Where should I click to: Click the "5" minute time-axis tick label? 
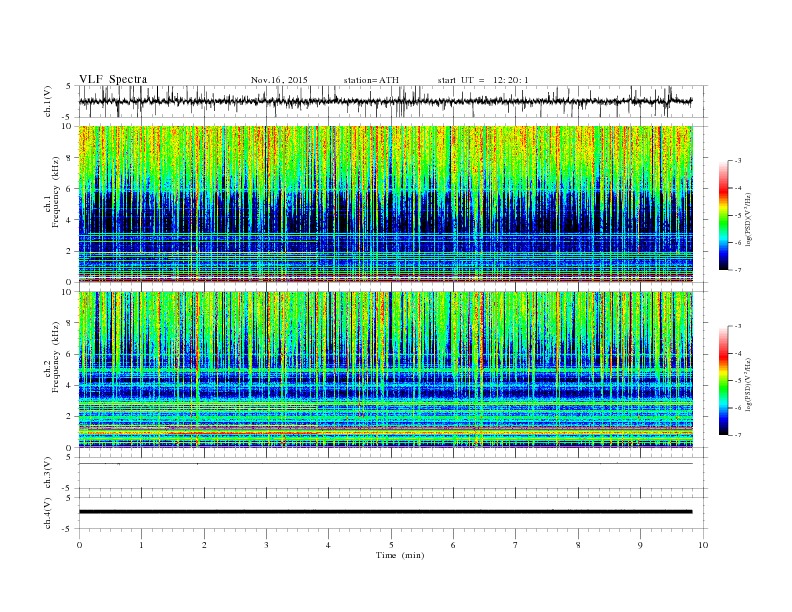(x=391, y=545)
